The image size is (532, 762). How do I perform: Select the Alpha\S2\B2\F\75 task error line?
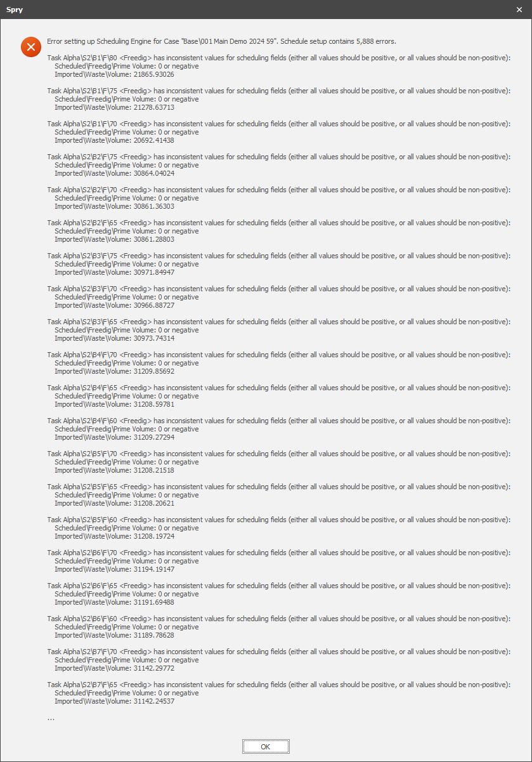point(278,157)
